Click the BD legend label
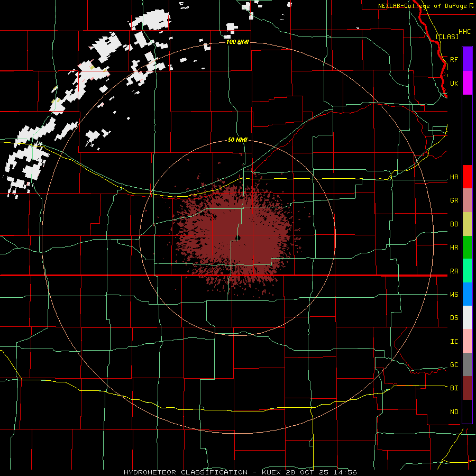The height and width of the screenshot is (476, 476). (x=454, y=224)
